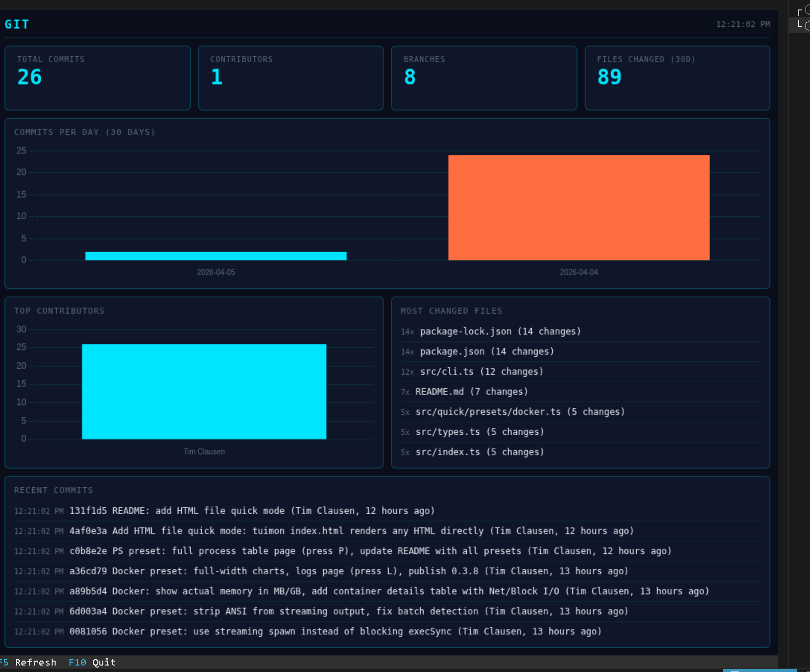Open the Files Changed (30D) card
The image size is (810, 672).
tap(677, 77)
